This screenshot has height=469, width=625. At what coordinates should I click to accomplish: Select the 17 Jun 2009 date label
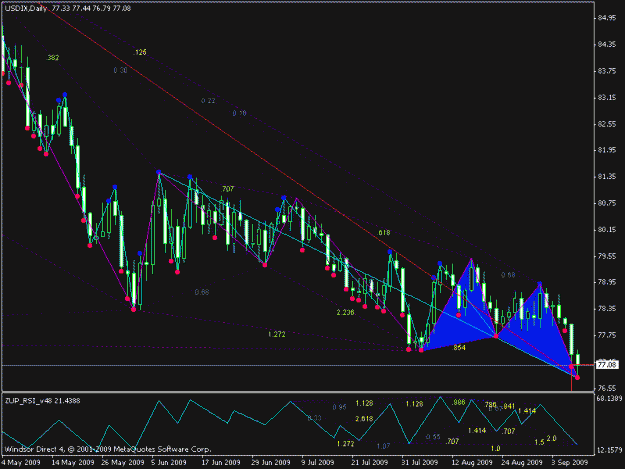click(x=221, y=462)
